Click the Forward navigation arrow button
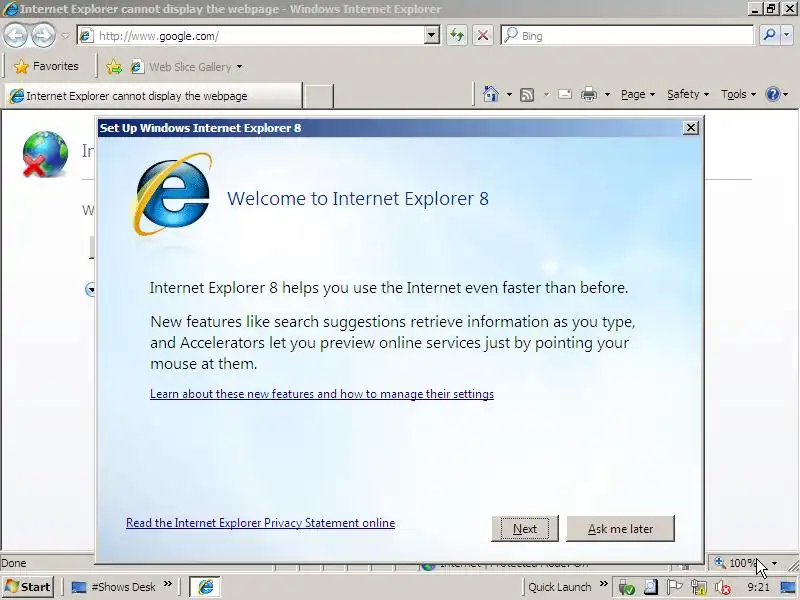This screenshot has height=600, width=800. tap(43, 36)
